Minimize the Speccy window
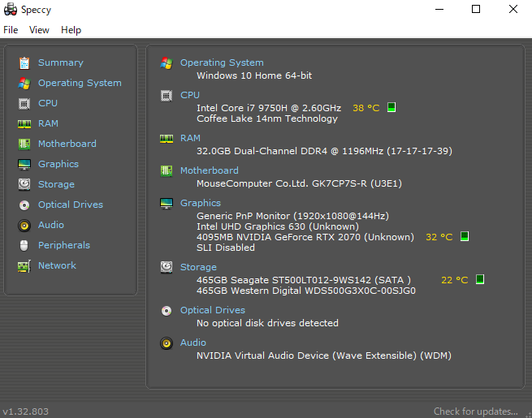This screenshot has height=418, width=532. click(439, 9)
